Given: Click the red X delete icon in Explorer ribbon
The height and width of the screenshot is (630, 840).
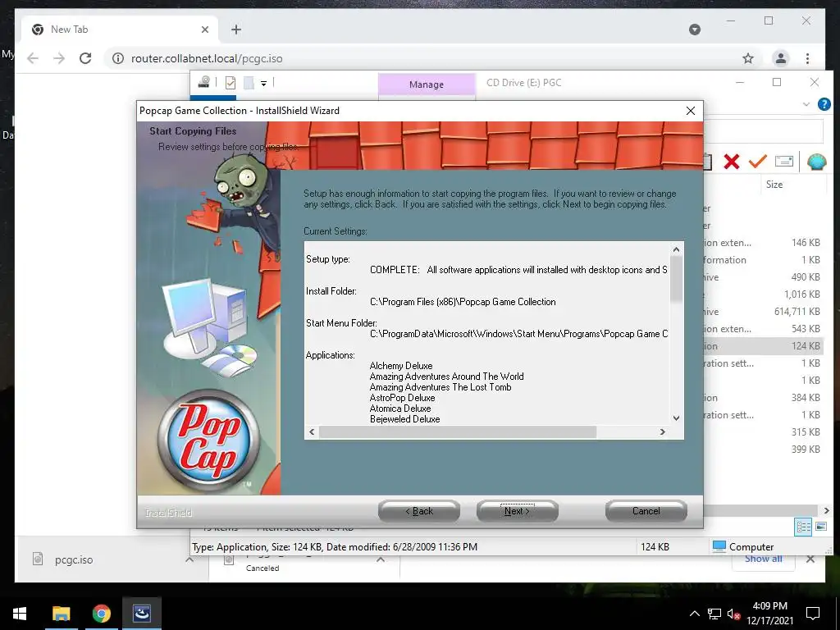Looking at the screenshot, I should point(731,162).
